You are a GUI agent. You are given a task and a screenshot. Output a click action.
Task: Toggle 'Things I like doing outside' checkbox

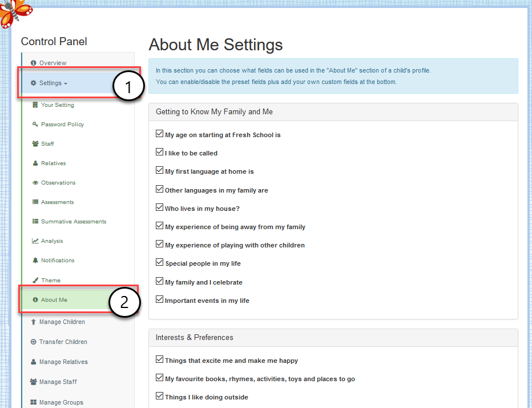[x=159, y=396]
